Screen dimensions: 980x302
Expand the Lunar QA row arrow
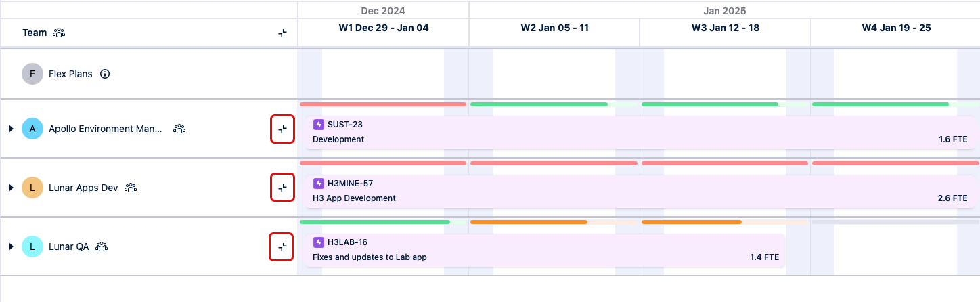click(11, 246)
